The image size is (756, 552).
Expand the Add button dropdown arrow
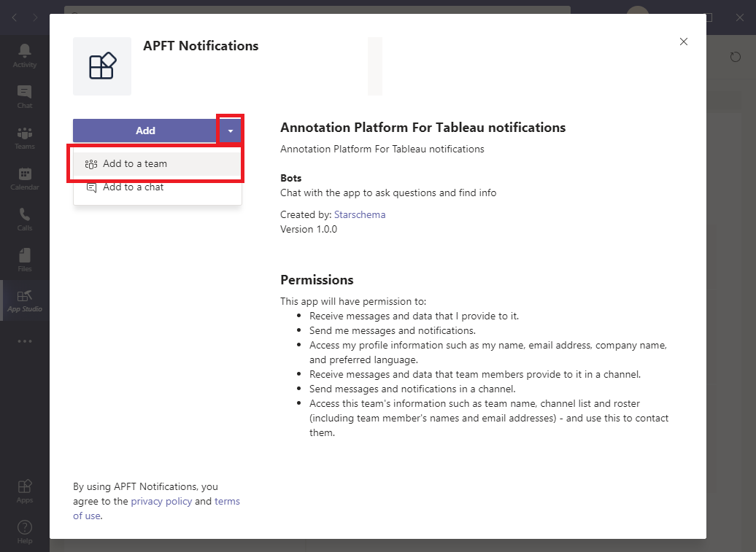click(230, 131)
